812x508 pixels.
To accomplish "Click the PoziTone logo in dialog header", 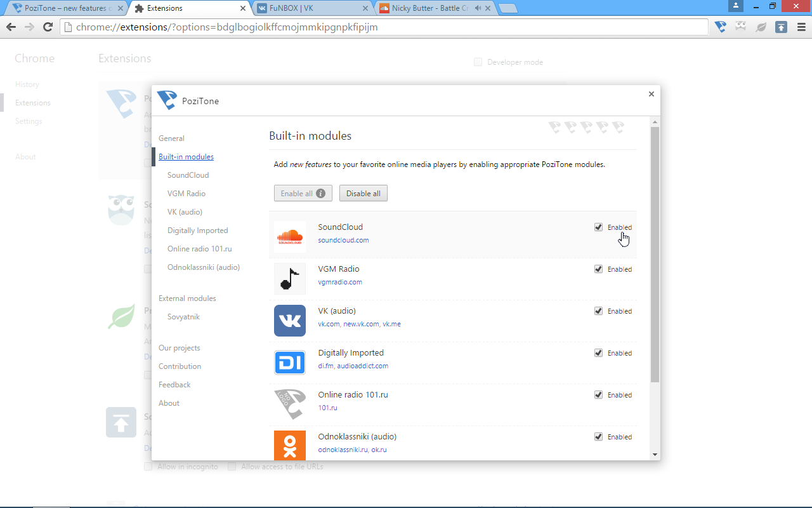I will [x=167, y=100].
